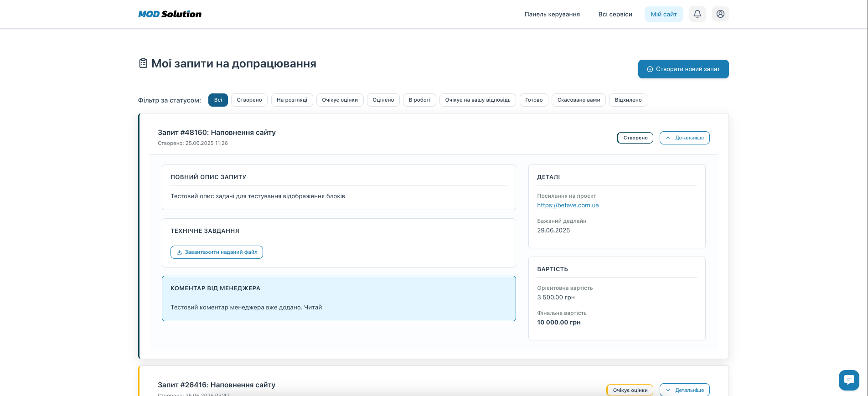
Task: Click the MOD Solution logo
Action: 170,14
